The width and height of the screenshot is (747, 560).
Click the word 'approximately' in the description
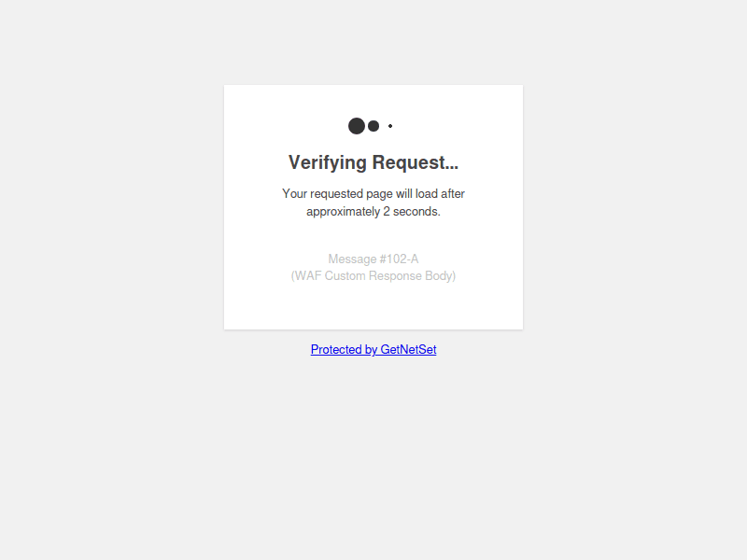click(343, 212)
